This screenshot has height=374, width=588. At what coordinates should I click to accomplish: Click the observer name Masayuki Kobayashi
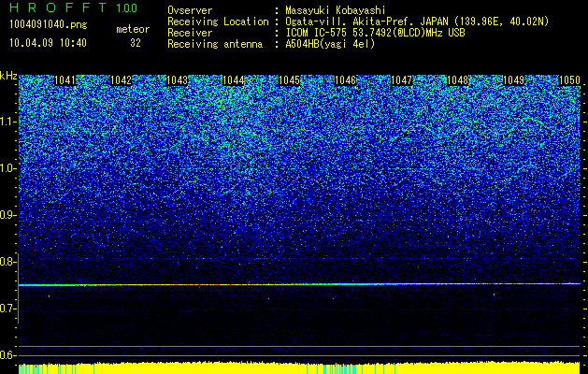[336, 10]
